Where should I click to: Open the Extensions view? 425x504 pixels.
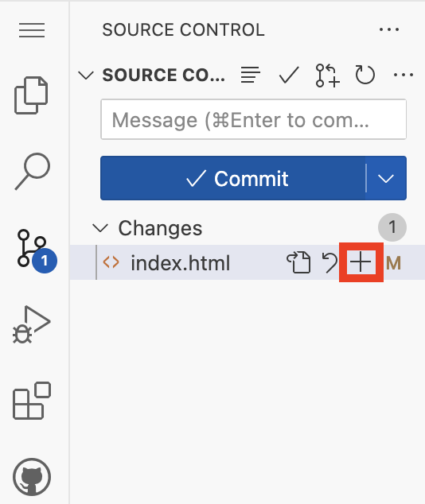pos(32,401)
